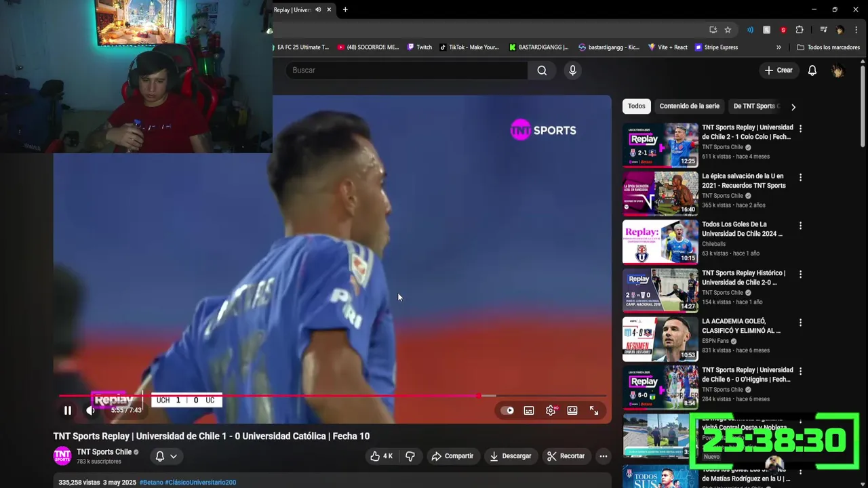Open the Todos Los Goles 2024 thumbnail
The height and width of the screenshot is (488, 868).
(660, 242)
